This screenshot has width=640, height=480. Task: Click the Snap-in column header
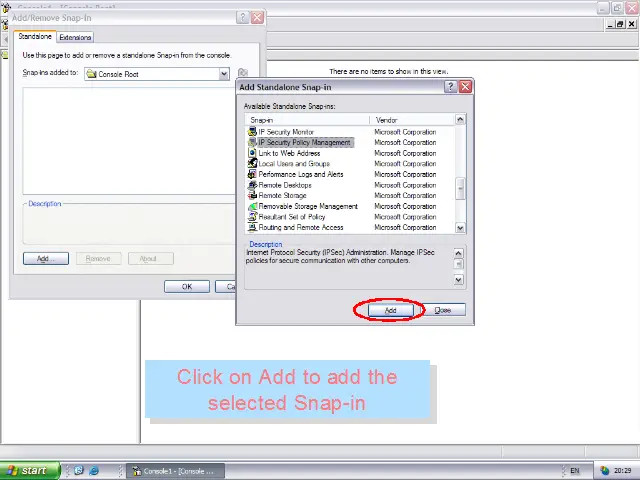tap(307, 120)
